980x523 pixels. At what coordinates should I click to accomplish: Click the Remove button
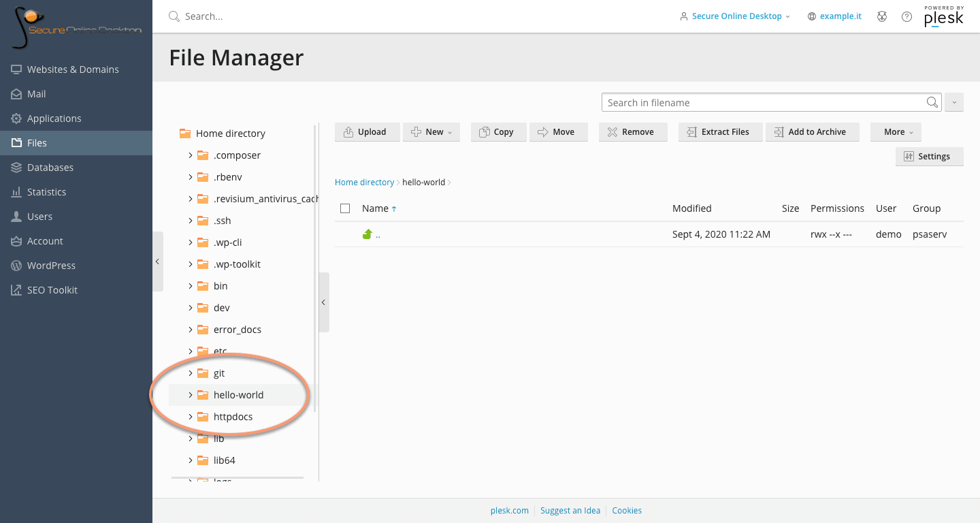click(633, 132)
